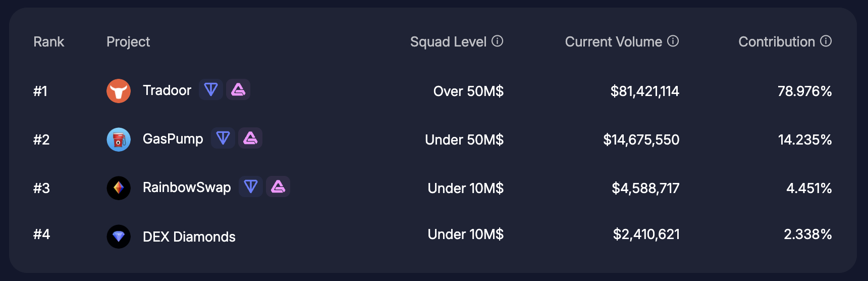Open the DEX Diamonds project link

[189, 237]
